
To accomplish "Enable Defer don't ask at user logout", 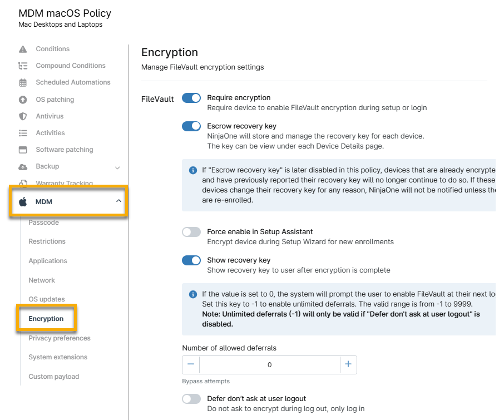I will pyautogui.click(x=191, y=399).
